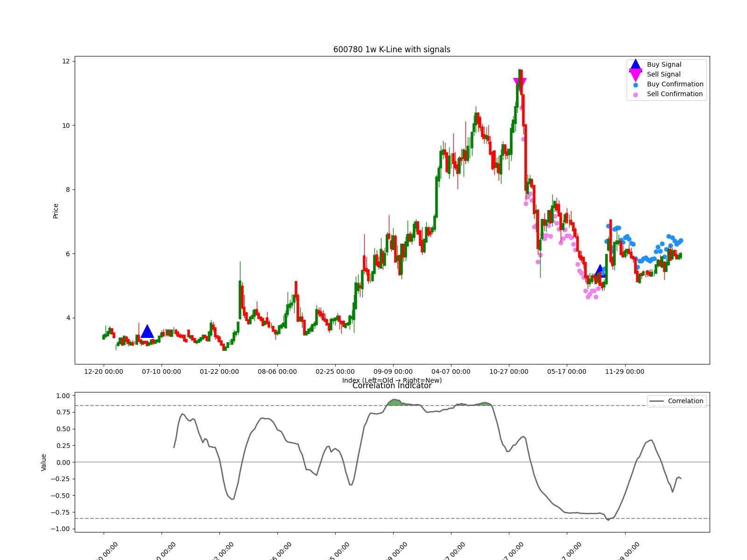Click the chart title '600780 1w K-Line with signals'

(x=392, y=49)
